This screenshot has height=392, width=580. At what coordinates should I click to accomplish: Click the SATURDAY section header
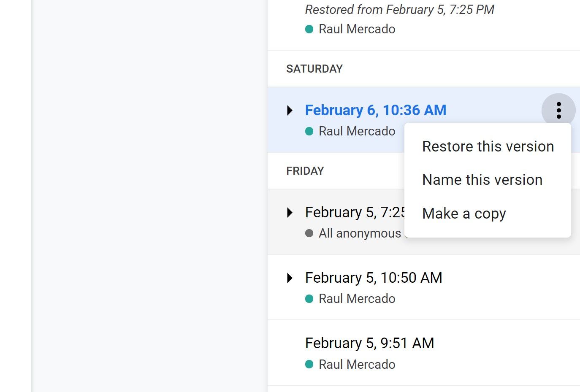click(x=314, y=69)
